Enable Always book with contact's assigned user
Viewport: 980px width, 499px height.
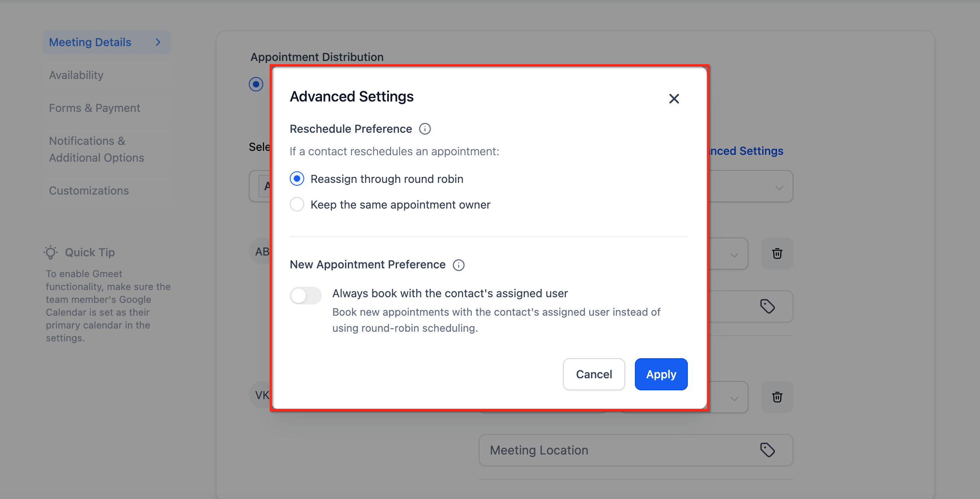click(306, 296)
